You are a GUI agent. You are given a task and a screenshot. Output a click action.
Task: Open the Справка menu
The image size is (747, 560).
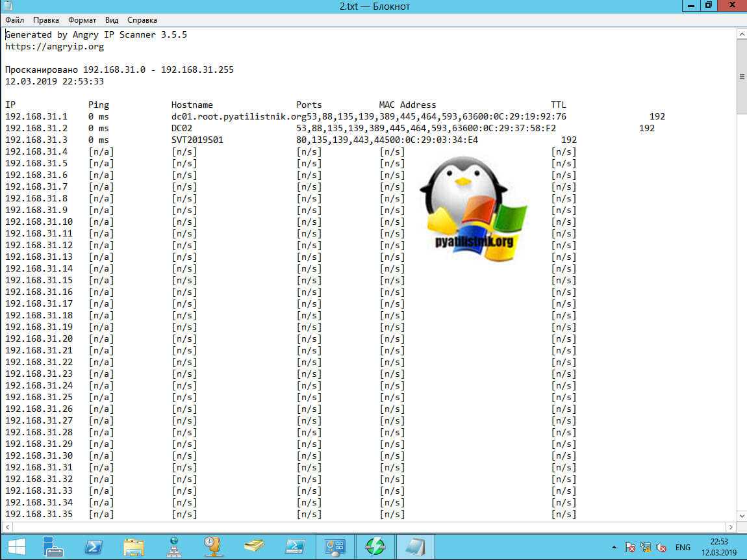click(x=142, y=20)
